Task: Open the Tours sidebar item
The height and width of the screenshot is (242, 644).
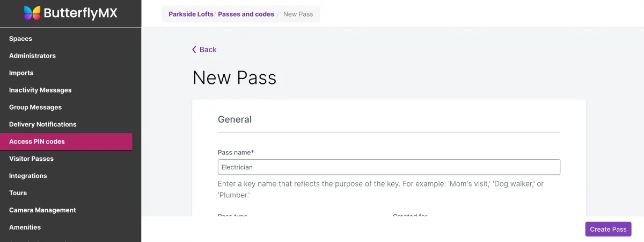Action: (18, 193)
